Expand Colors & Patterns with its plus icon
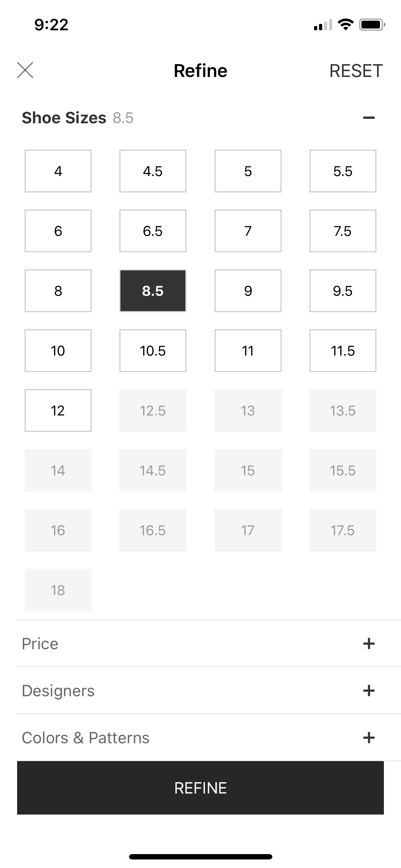Image resolution: width=401 pixels, height=868 pixels. coord(369,738)
